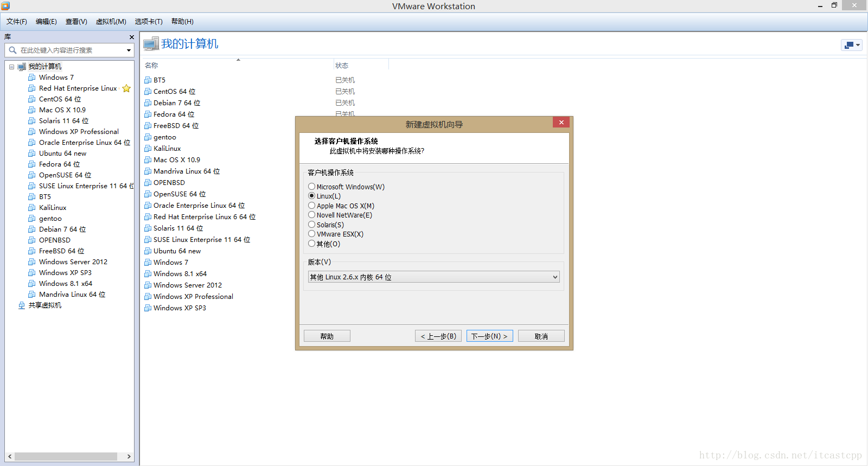Open the 版本 dropdown showing 其他 Linux 2.6.x 内核 64 位
Screen dimensions: 868x466
433,277
